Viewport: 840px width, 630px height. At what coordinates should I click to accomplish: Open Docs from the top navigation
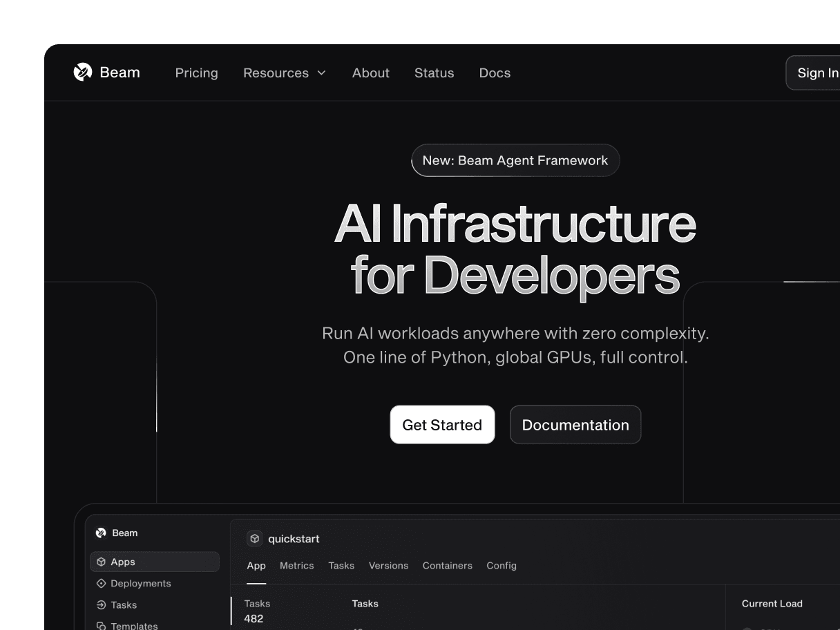point(495,73)
